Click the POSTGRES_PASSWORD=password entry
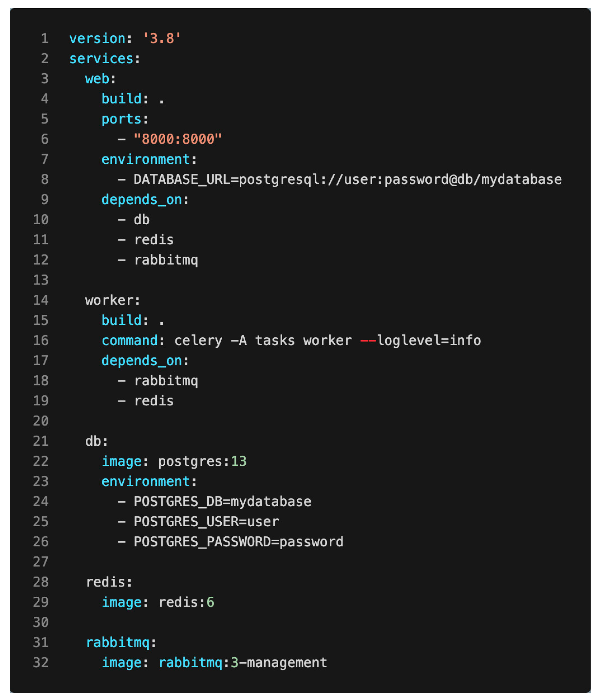 pos(238,542)
